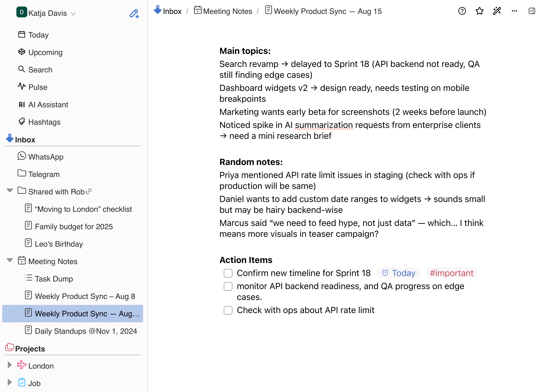Image resolution: width=545 pixels, height=392 pixels.
Task: Open Pulse
Action: (38, 87)
